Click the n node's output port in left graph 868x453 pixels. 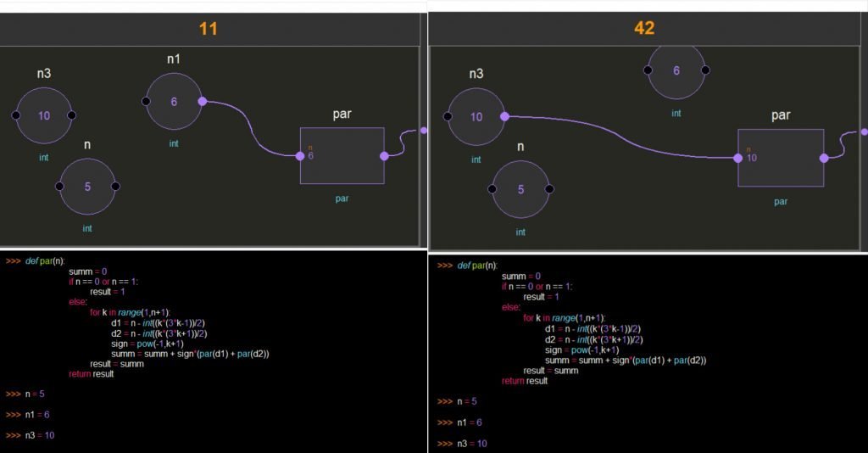tap(115, 187)
